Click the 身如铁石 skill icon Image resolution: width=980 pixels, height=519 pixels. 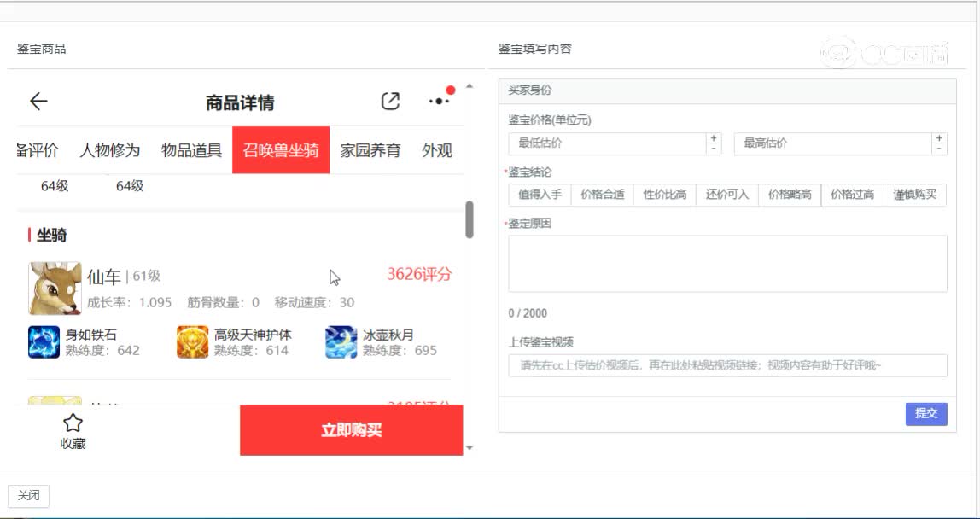tap(44, 341)
